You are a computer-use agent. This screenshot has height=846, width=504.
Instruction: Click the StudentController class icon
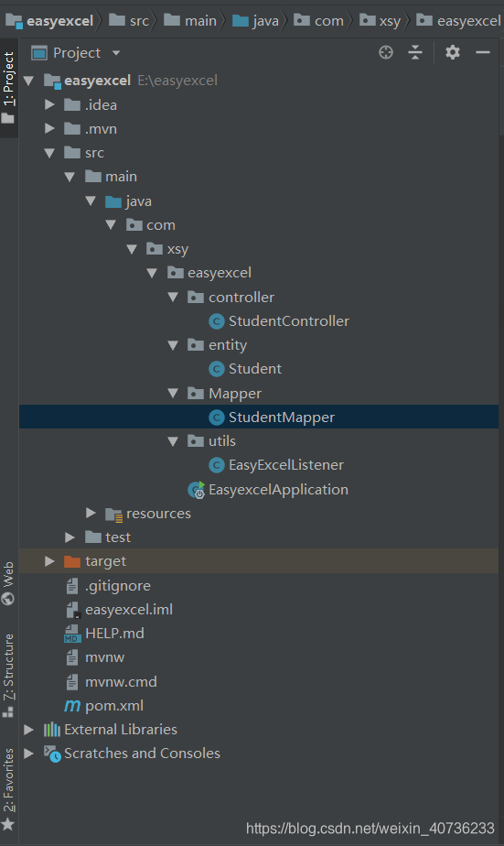pos(216,321)
